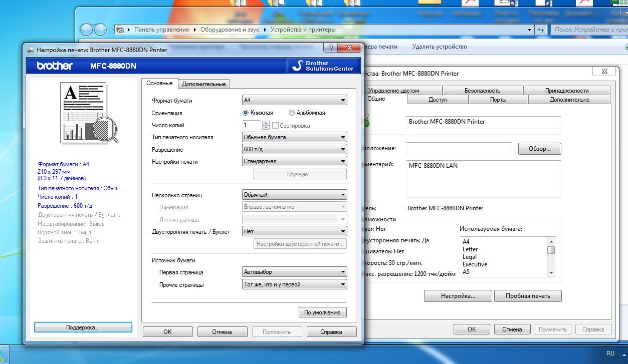Open recent pages dropdown arrow in Explorer

pos(110,30)
